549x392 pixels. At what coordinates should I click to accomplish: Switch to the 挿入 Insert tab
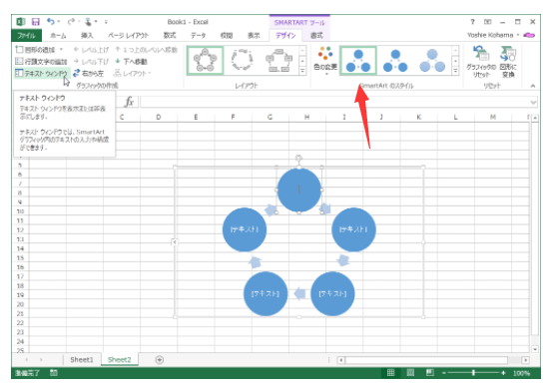pos(87,35)
